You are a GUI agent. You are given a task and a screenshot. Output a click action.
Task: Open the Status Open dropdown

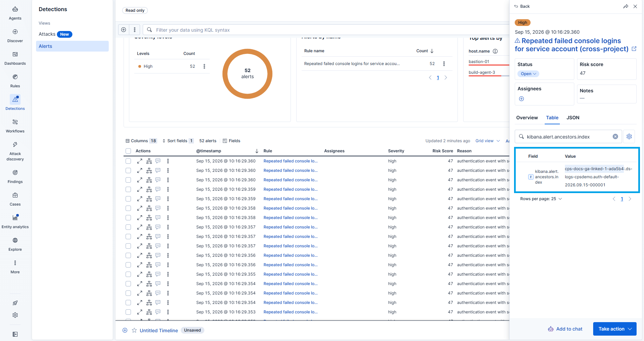pyautogui.click(x=528, y=74)
